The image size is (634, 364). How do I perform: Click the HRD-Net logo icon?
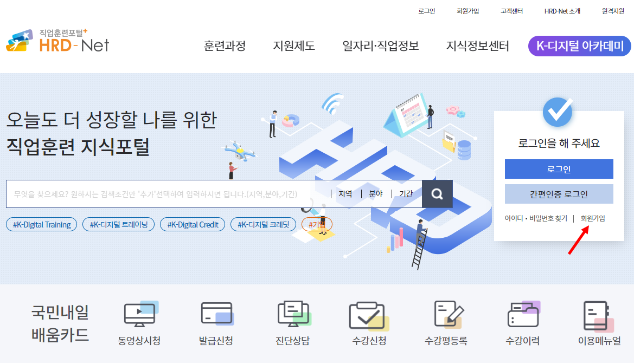point(20,41)
